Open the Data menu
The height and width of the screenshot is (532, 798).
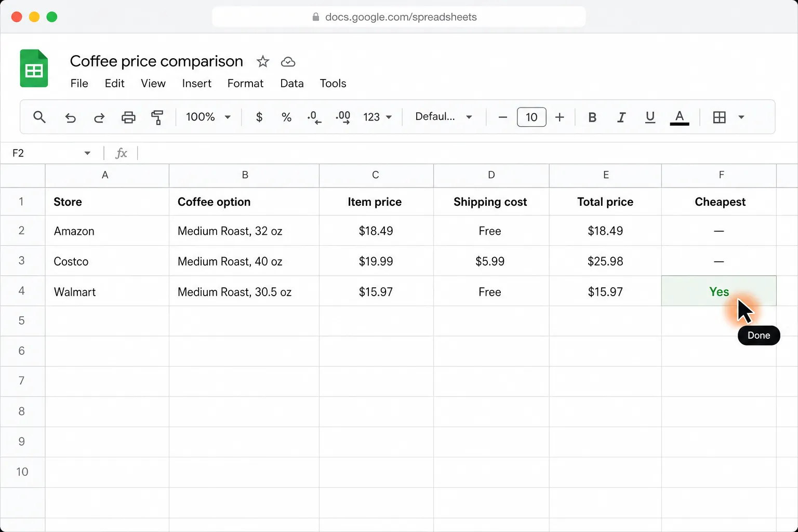(292, 84)
